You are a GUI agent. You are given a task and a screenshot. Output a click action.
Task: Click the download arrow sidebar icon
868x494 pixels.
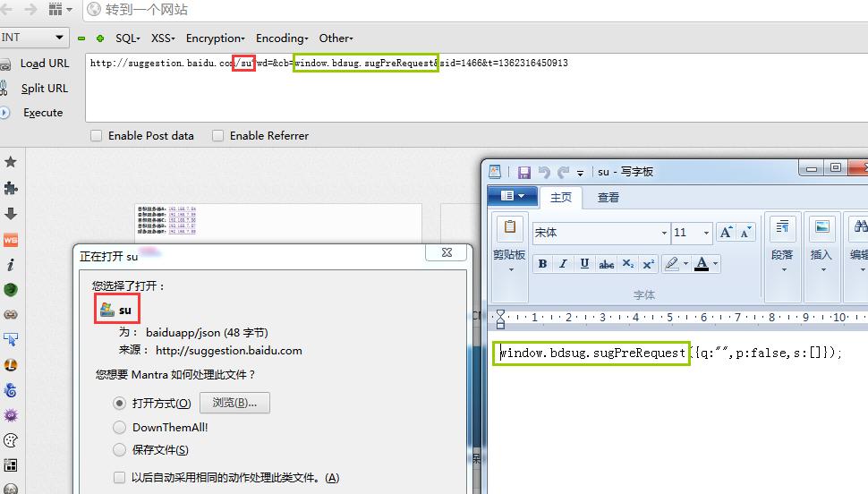coord(11,214)
